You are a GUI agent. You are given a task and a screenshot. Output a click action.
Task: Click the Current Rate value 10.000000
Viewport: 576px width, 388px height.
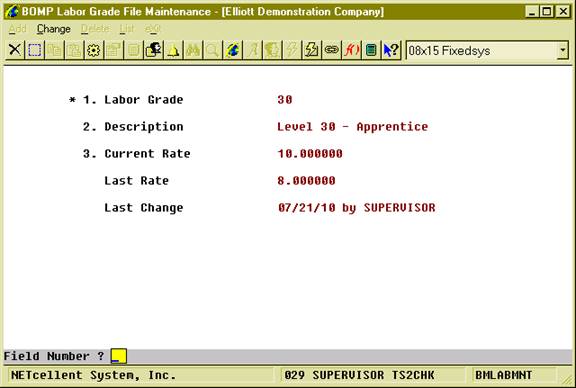click(x=310, y=154)
